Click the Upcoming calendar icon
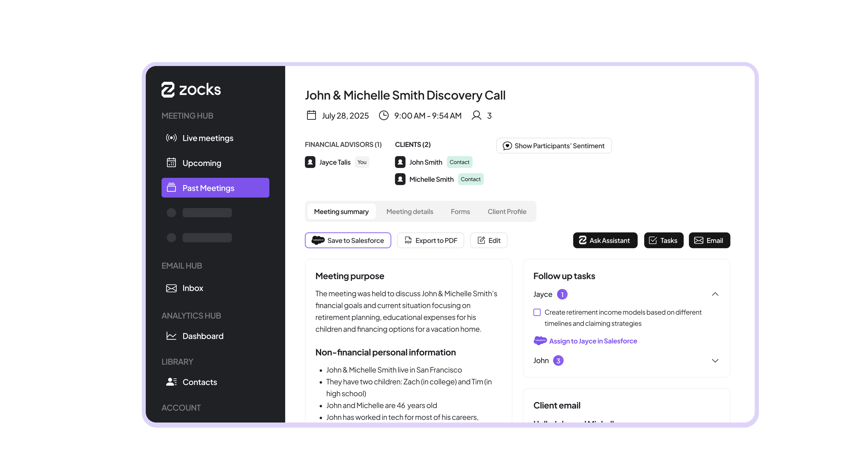 [171, 162]
